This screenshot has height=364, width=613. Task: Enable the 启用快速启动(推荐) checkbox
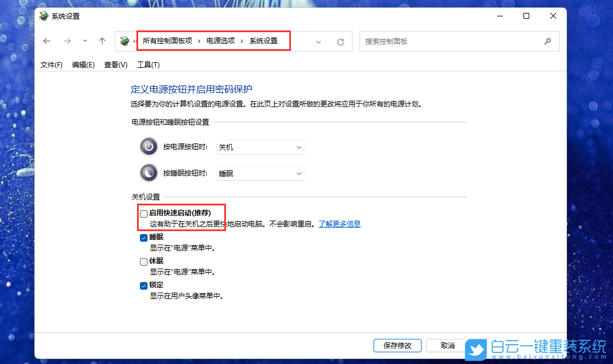(143, 213)
